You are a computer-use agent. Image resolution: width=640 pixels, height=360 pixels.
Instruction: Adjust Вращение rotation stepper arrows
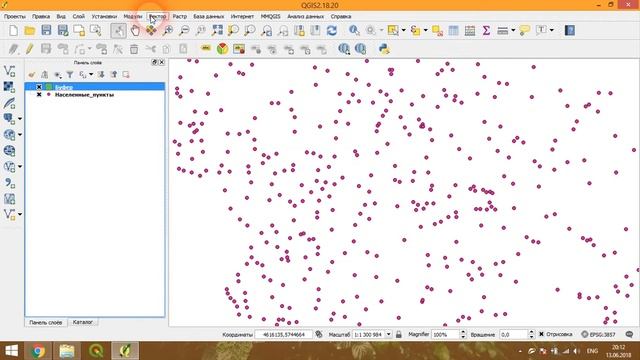click(531, 334)
